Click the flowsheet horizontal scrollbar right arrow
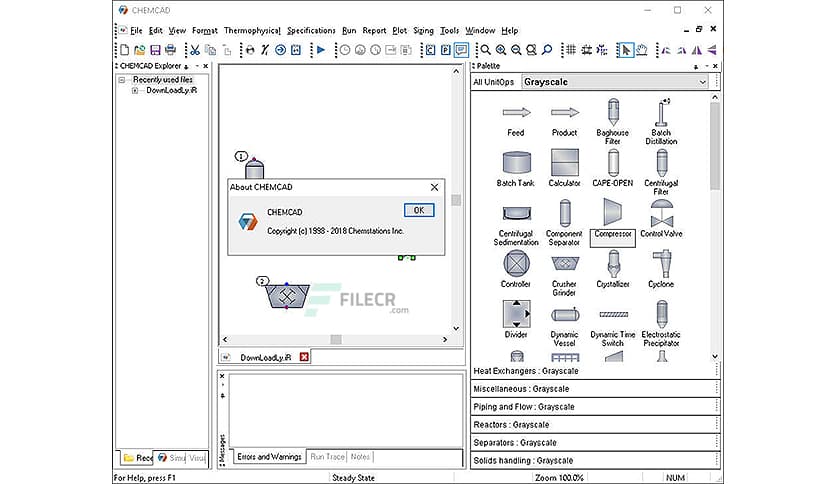This screenshot has height=484, width=836. coord(445,340)
